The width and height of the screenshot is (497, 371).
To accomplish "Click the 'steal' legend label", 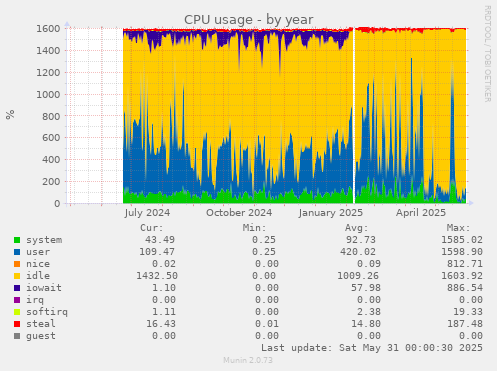I will point(41,324).
